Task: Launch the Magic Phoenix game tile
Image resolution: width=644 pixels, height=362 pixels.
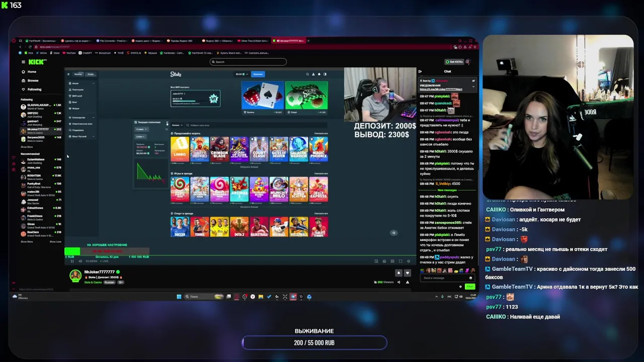Action: (318, 149)
